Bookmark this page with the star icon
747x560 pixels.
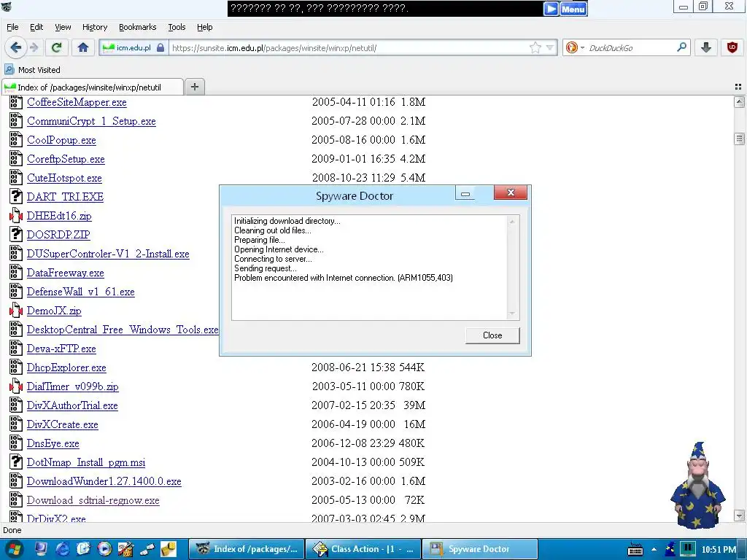(535, 47)
